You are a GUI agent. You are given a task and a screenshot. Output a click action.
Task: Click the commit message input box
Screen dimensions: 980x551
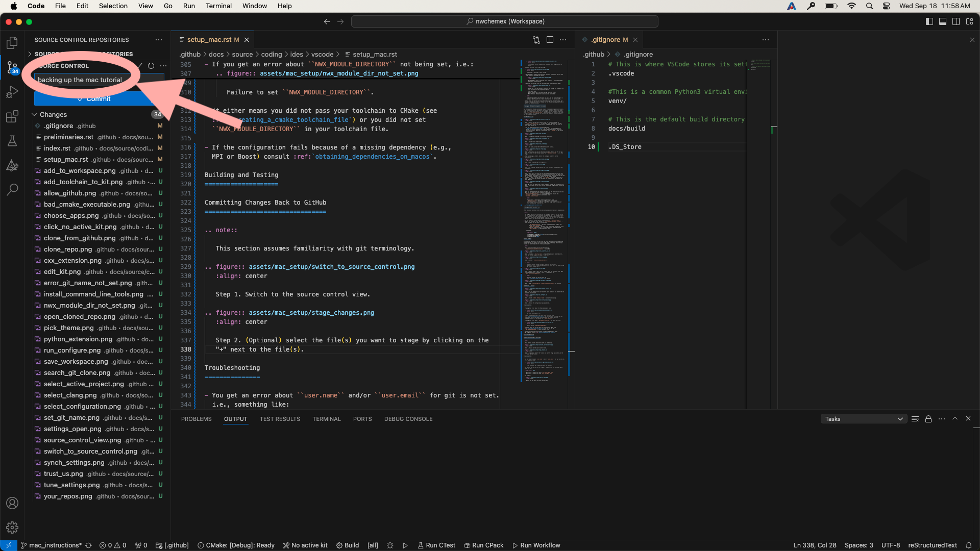[99, 80]
